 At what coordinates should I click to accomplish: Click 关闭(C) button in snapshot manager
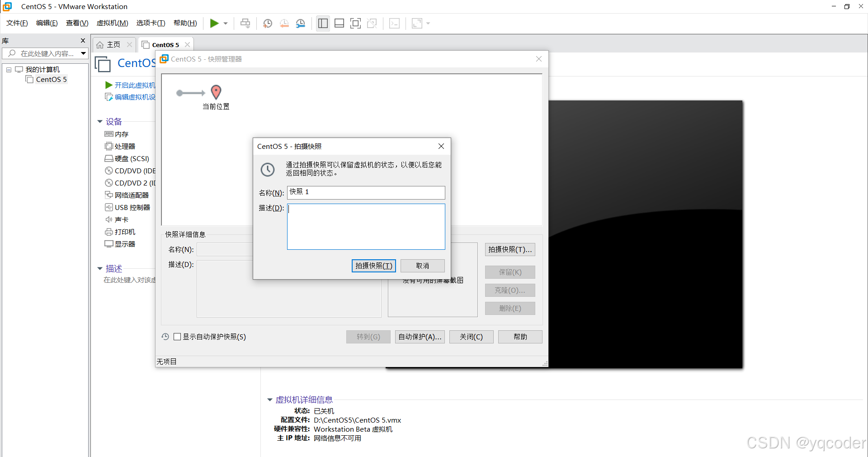pos(471,337)
